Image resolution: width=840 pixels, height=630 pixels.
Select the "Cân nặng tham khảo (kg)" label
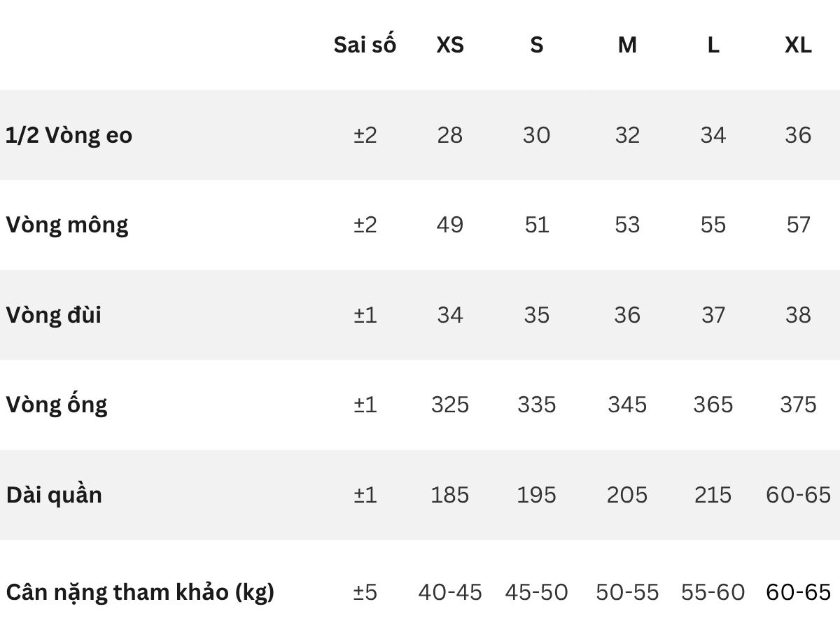(140, 592)
